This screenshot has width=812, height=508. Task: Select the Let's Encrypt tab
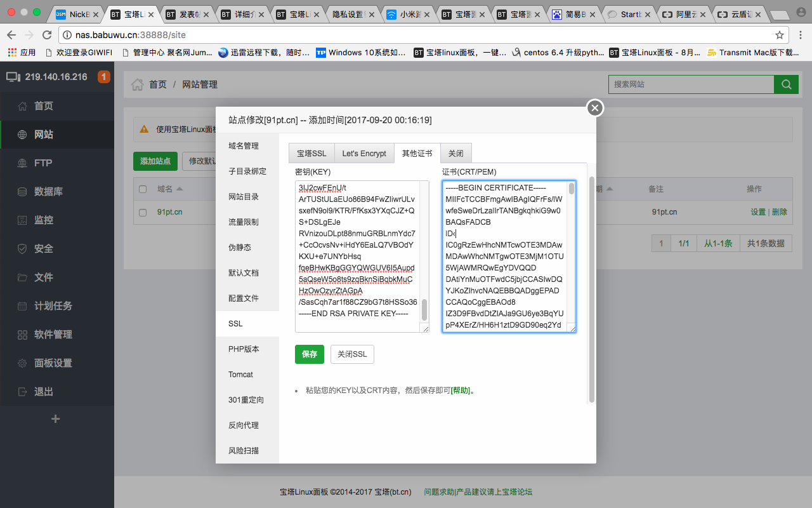tap(364, 154)
